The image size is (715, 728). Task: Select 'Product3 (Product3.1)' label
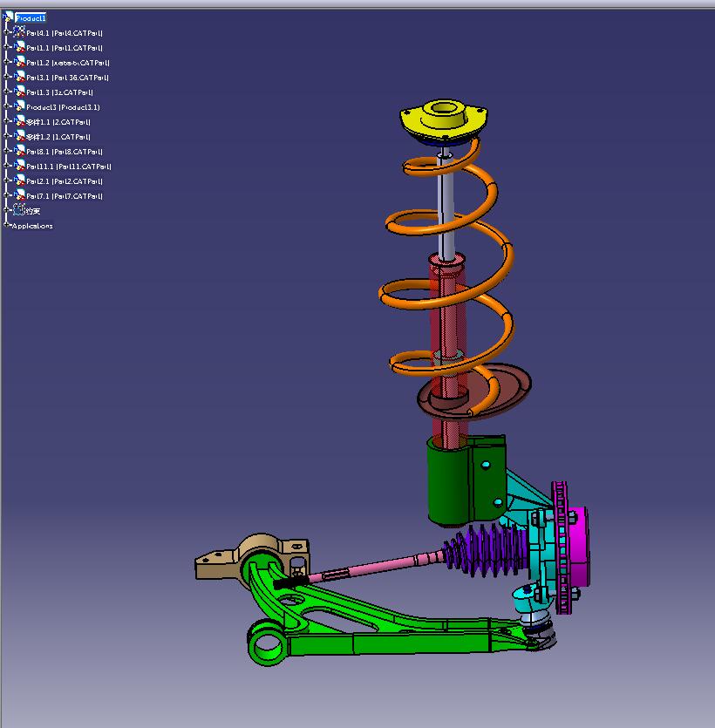click(x=63, y=107)
